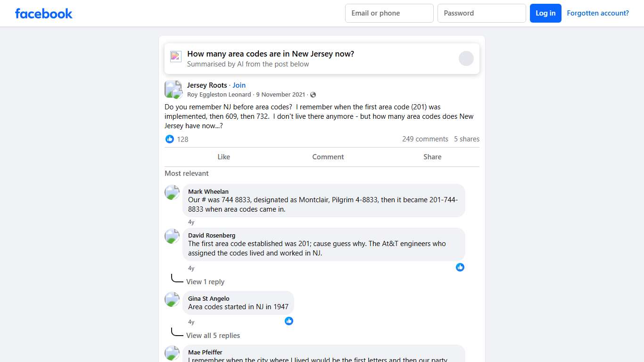Select Comment action on the post
Screen dimensions: 644x362
(x=328, y=157)
